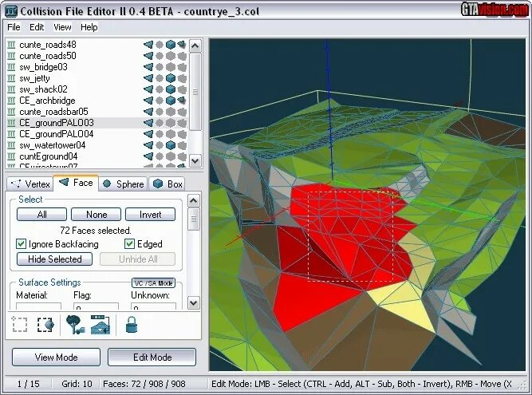The width and height of the screenshot is (532, 395).
Task: Click the Hide Selected button
Action: click(x=54, y=259)
